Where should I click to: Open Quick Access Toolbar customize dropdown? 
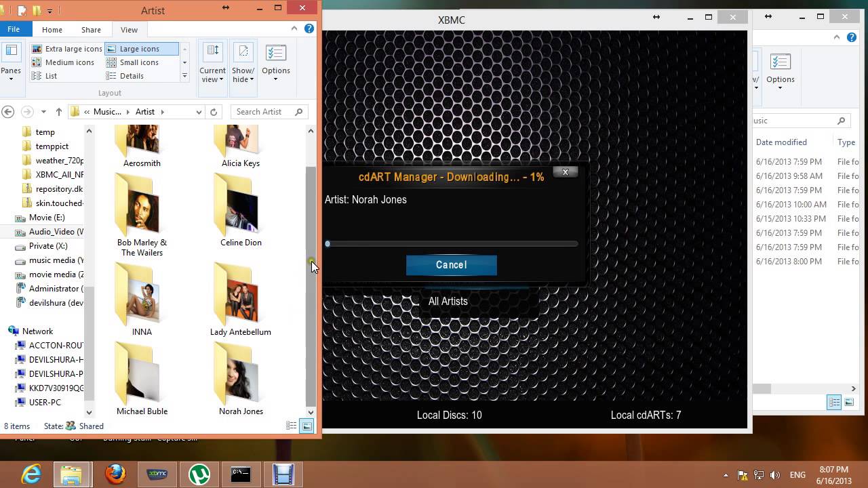[50, 11]
